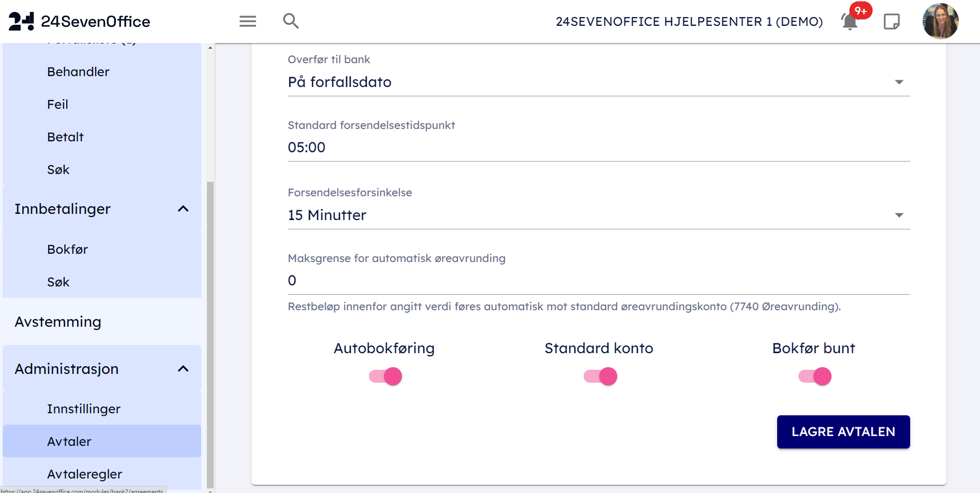Click the search magnifier icon

(291, 21)
